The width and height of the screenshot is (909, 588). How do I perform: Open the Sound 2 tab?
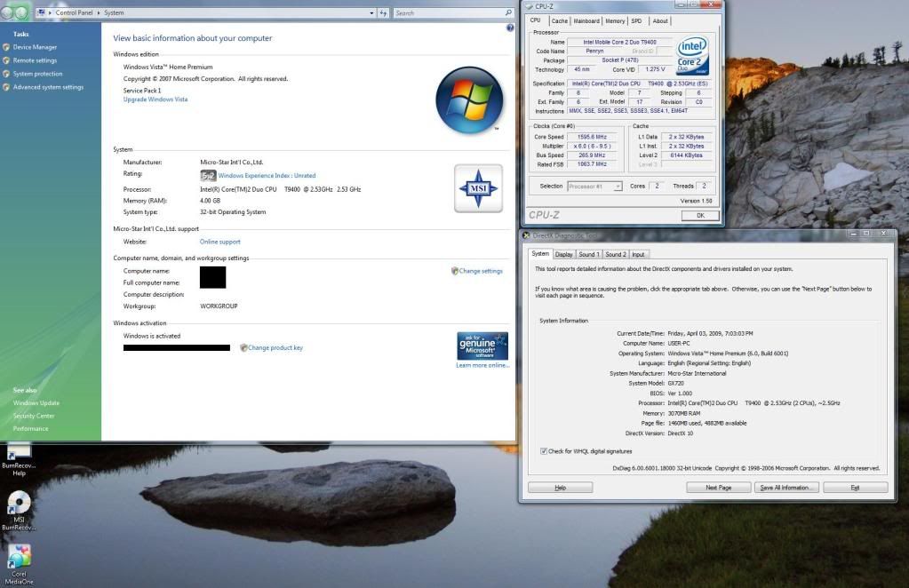616,254
